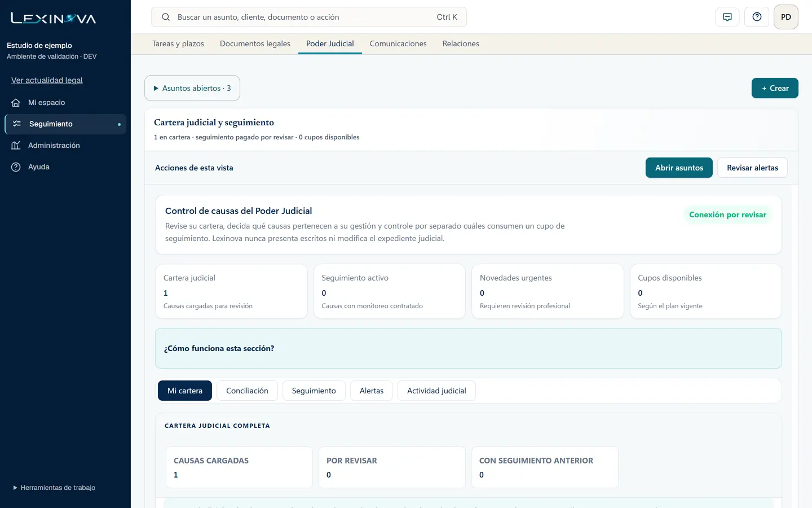The height and width of the screenshot is (508, 812).
Task: Select the Actividad judicial sub-tab
Action: [x=436, y=391]
